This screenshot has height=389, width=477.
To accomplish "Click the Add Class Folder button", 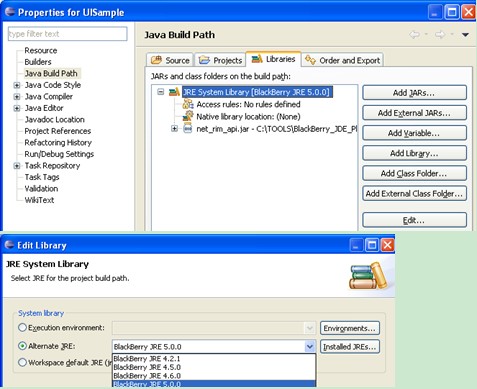I will coord(414,173).
